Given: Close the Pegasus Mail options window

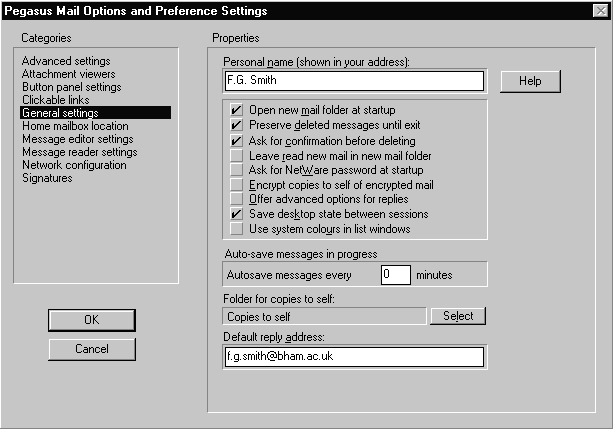Looking at the screenshot, I should [600, 11].
